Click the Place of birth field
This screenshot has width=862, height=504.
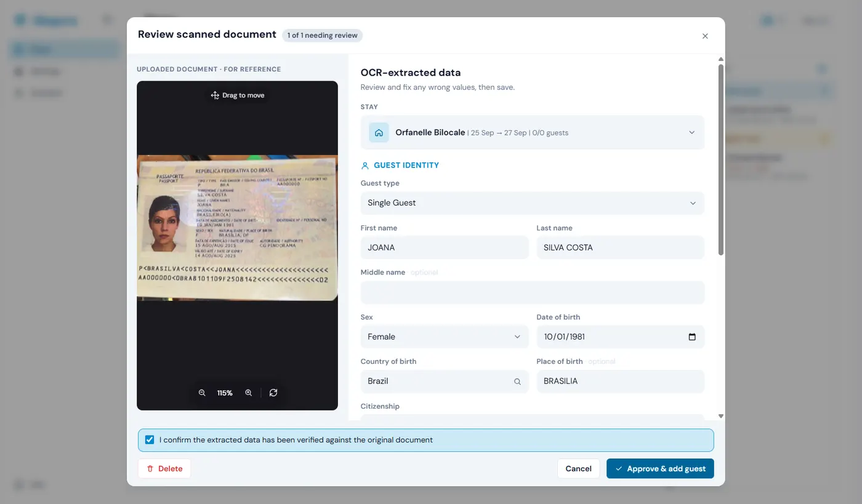tap(621, 382)
